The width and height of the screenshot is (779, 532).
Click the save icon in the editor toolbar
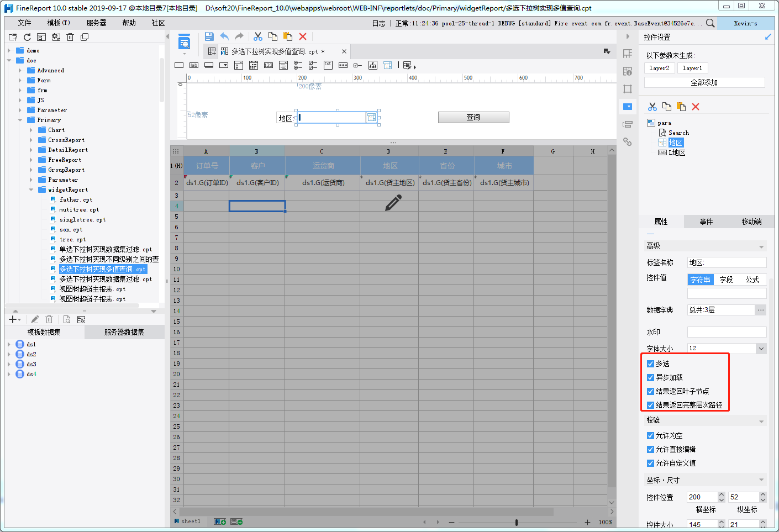[x=209, y=36]
